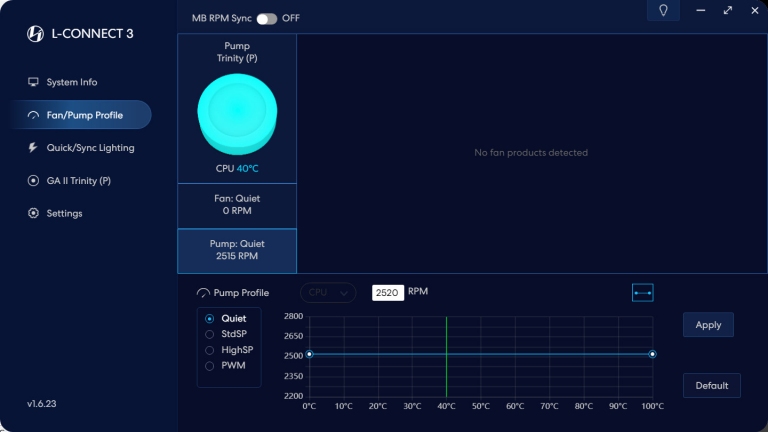The width and height of the screenshot is (768, 432).
Task: Open the System Info page
Action: click(x=72, y=82)
